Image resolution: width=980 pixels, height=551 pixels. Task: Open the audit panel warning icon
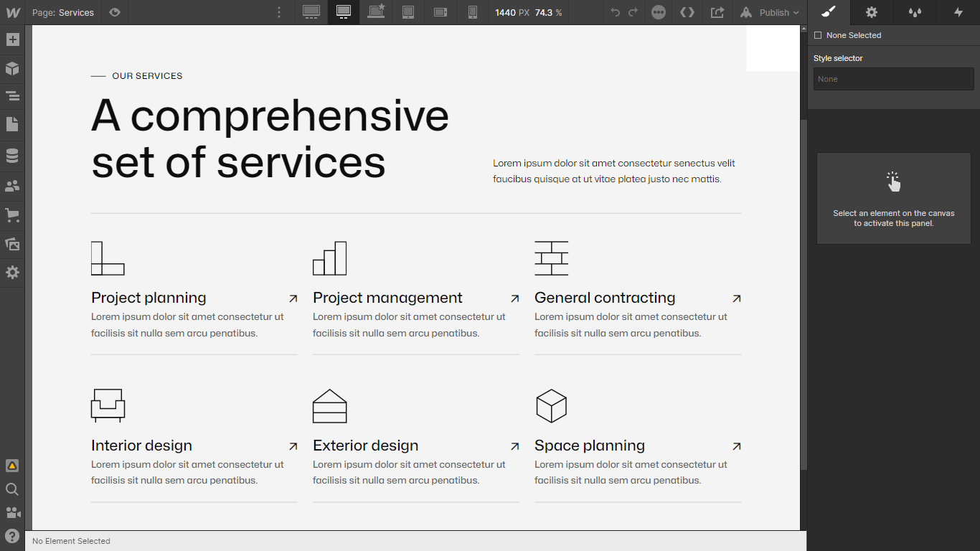pos(12,465)
